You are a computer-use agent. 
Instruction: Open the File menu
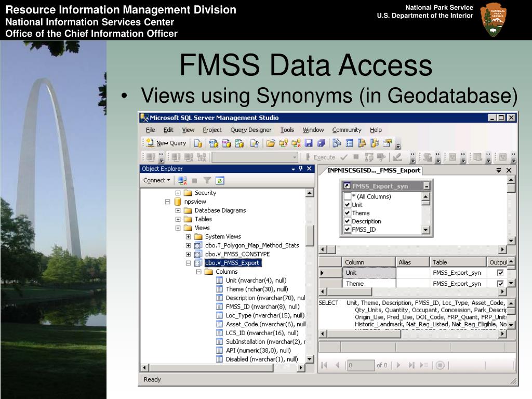[150, 130]
